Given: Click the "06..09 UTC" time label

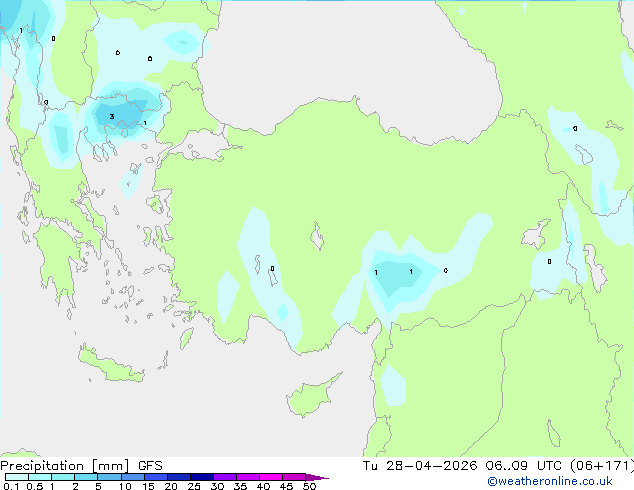Looking at the screenshot, I should (524, 466).
